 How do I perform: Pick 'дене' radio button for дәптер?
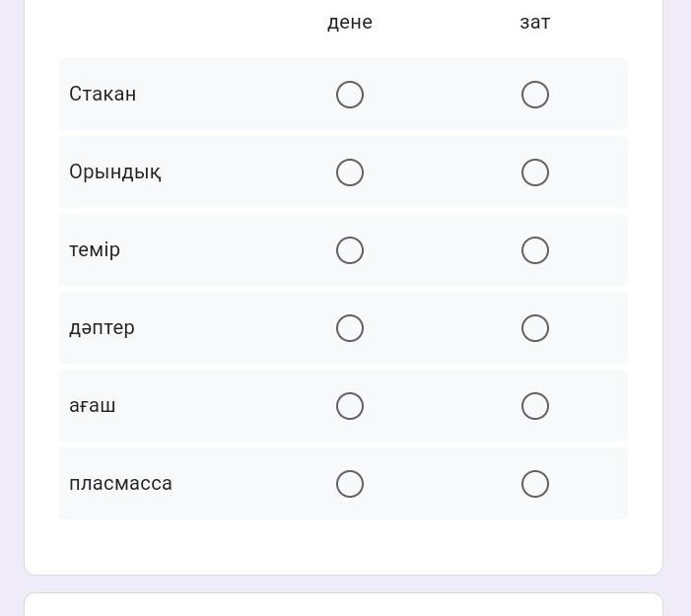coord(350,328)
